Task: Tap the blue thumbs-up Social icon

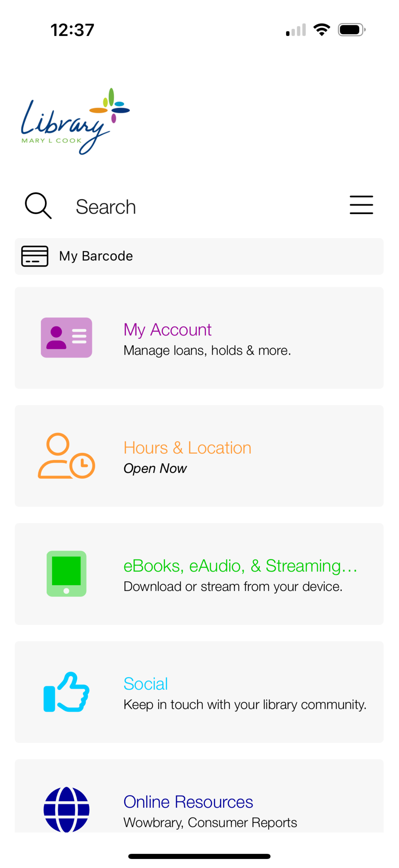Action: pos(66,692)
